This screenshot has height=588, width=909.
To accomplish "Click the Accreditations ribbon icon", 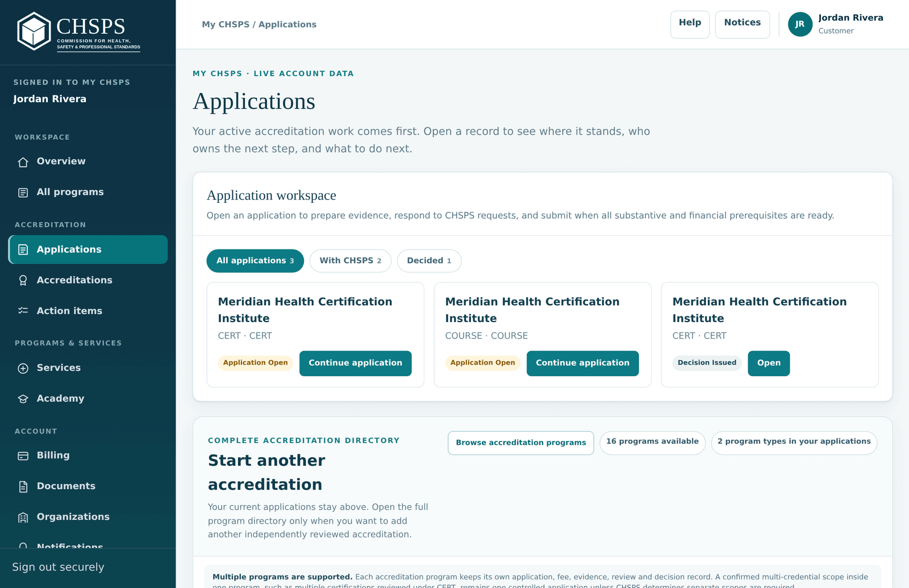I will click(23, 280).
